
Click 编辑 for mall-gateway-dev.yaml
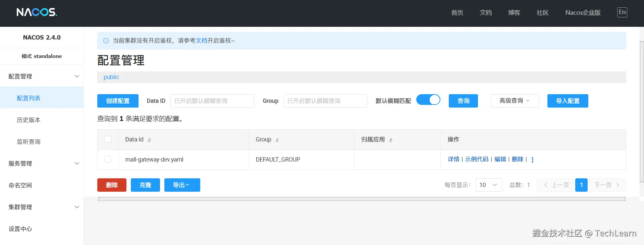click(x=500, y=159)
